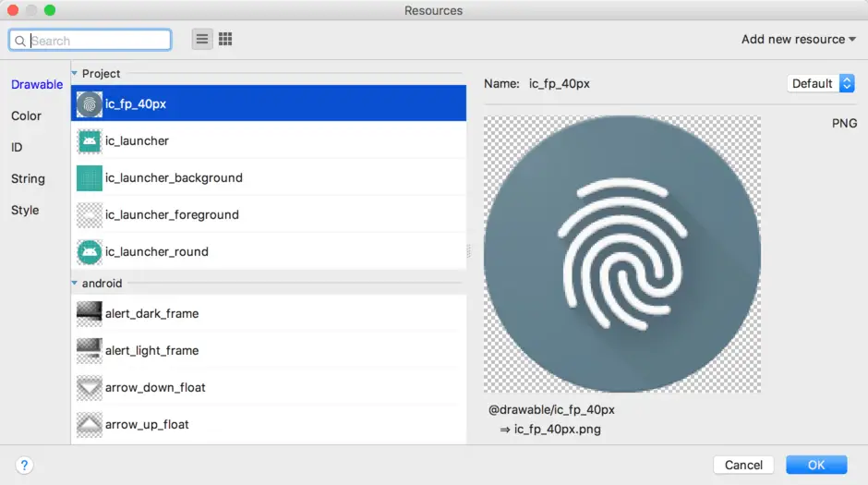Click the ic_launcher Android icon thumbnail
868x485 pixels.
coord(90,140)
